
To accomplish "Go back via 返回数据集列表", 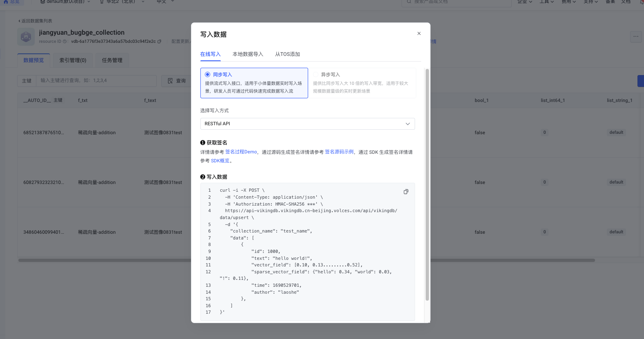I will [35, 21].
